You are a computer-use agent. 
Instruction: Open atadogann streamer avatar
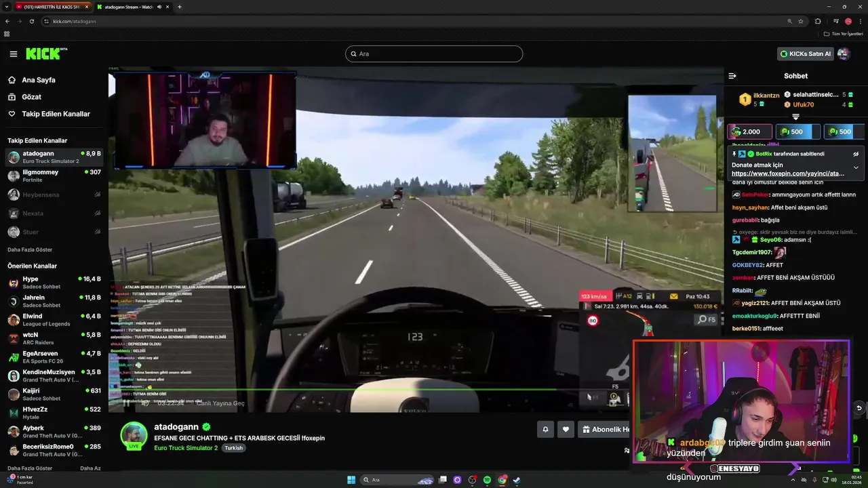tap(134, 434)
